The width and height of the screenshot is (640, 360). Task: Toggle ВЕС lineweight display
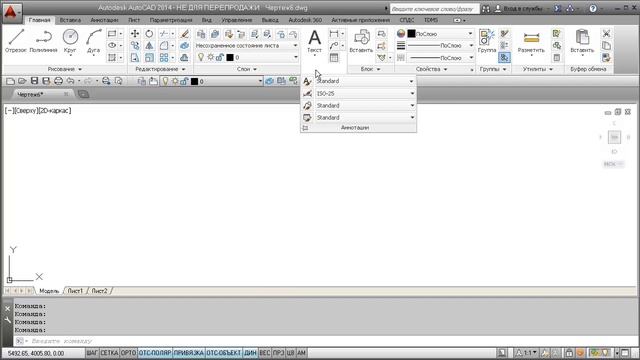(264, 353)
